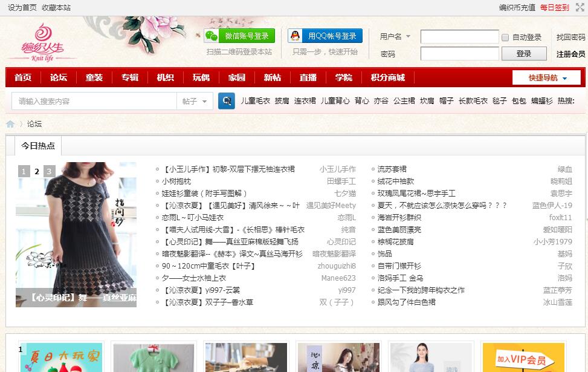Log in with QQ account button
This screenshot has height=372, width=588.
point(325,36)
